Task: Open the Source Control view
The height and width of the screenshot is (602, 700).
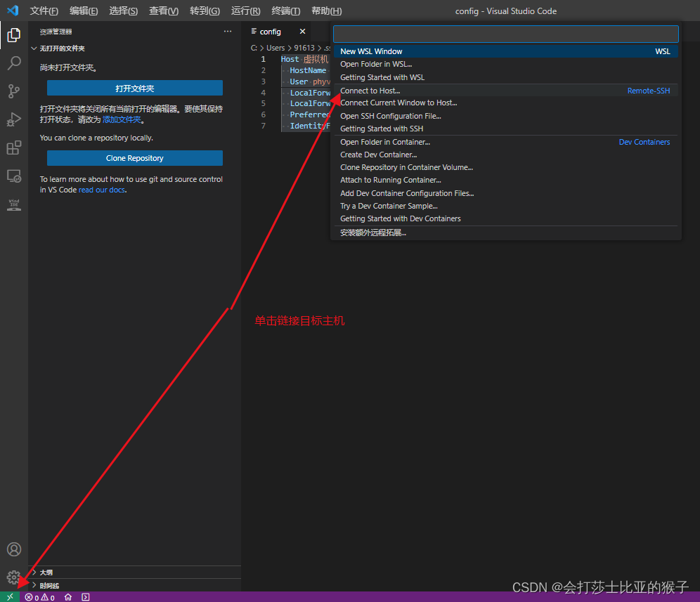Action: pos(14,91)
